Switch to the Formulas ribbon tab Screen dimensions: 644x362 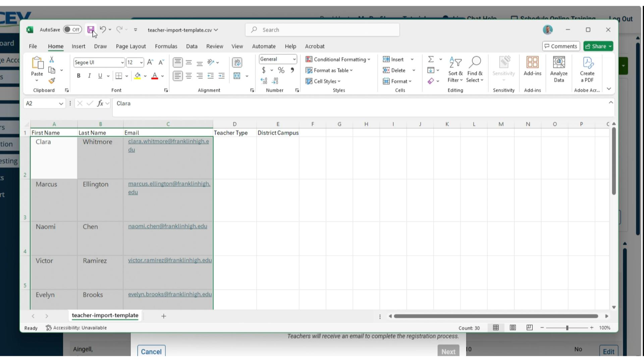[166, 46]
